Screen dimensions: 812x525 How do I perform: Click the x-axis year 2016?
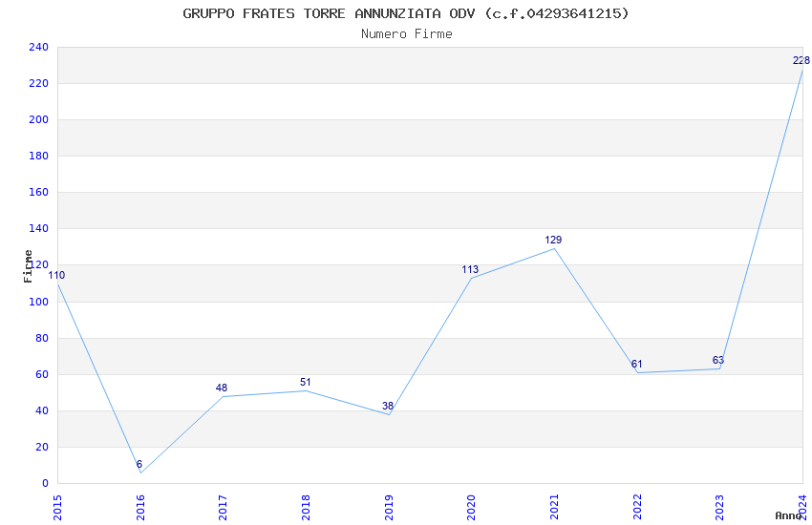pos(140,508)
